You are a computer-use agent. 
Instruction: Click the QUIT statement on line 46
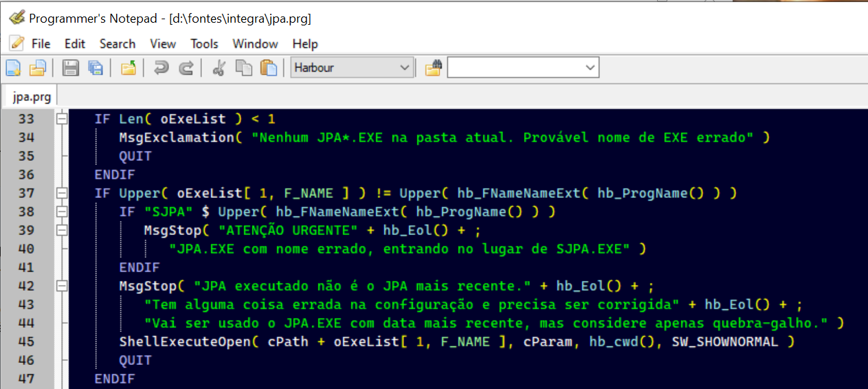(135, 360)
